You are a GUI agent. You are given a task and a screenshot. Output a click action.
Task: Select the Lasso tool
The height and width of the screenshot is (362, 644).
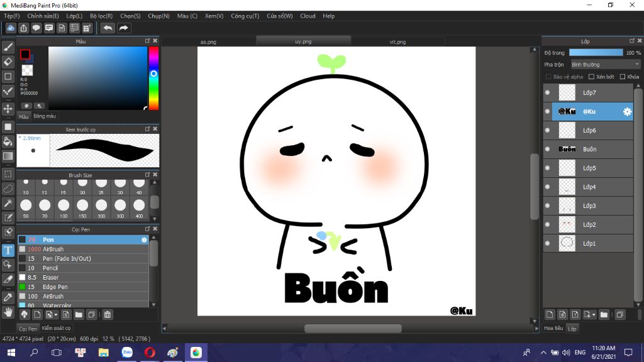tap(8, 189)
